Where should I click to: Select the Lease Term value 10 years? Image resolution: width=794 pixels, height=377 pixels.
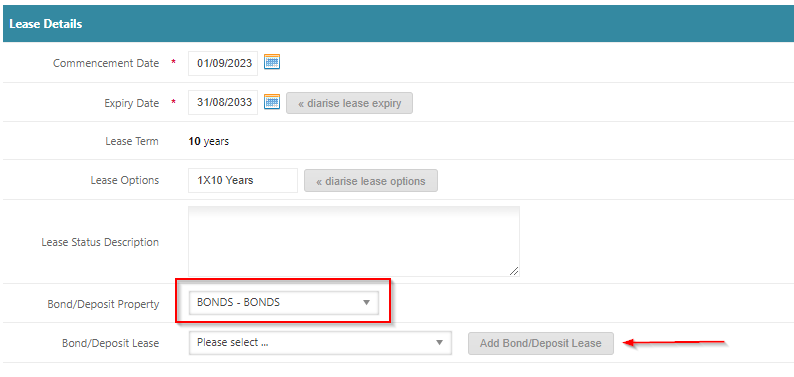tap(209, 142)
